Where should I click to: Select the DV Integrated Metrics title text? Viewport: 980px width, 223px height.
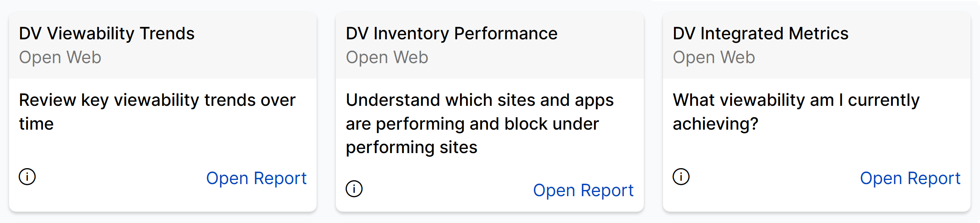tap(760, 34)
